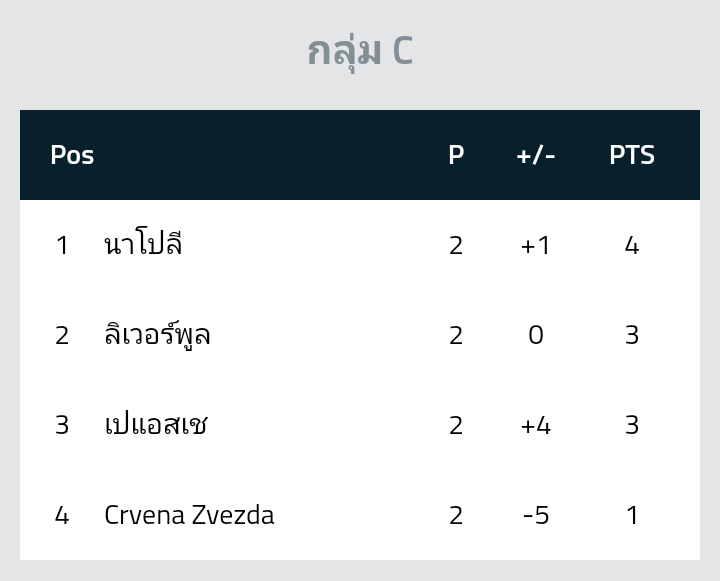The height and width of the screenshot is (581, 720).
Task: Click the P column header
Action: (x=456, y=155)
